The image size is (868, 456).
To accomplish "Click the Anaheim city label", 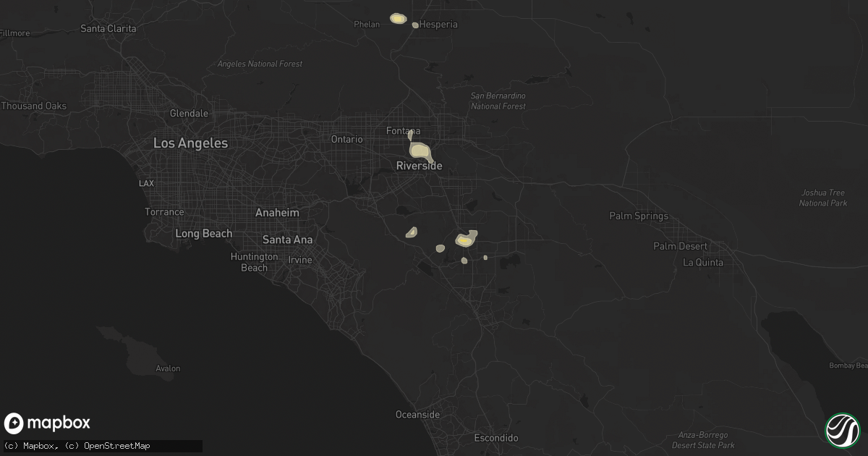I will (x=277, y=213).
